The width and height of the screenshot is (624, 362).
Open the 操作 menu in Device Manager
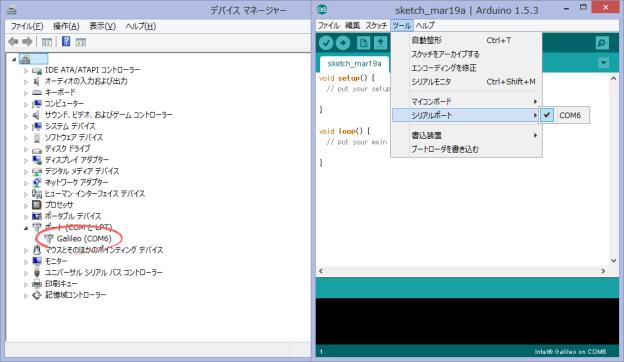coord(66,26)
